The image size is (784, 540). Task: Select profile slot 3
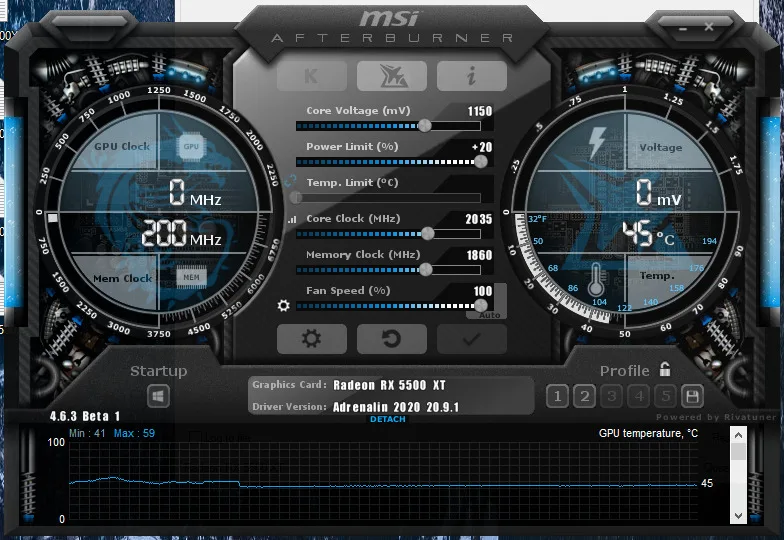pos(611,396)
